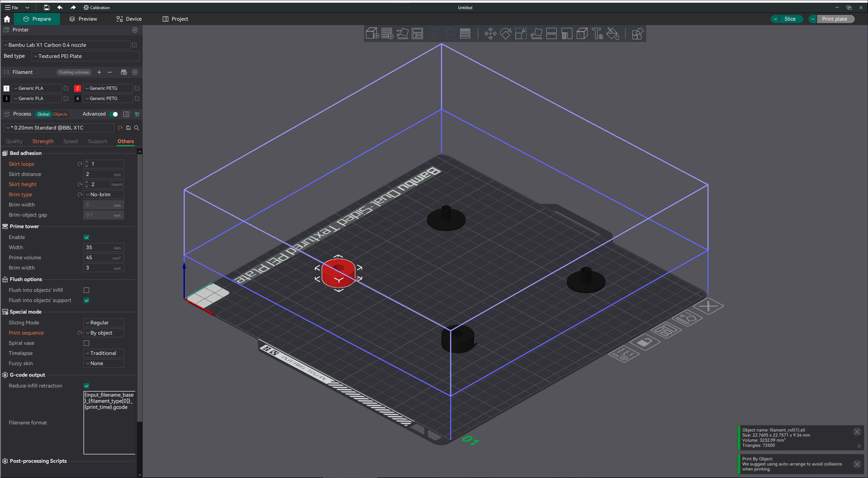
Task: Switch to the Preview tab
Action: (83, 19)
